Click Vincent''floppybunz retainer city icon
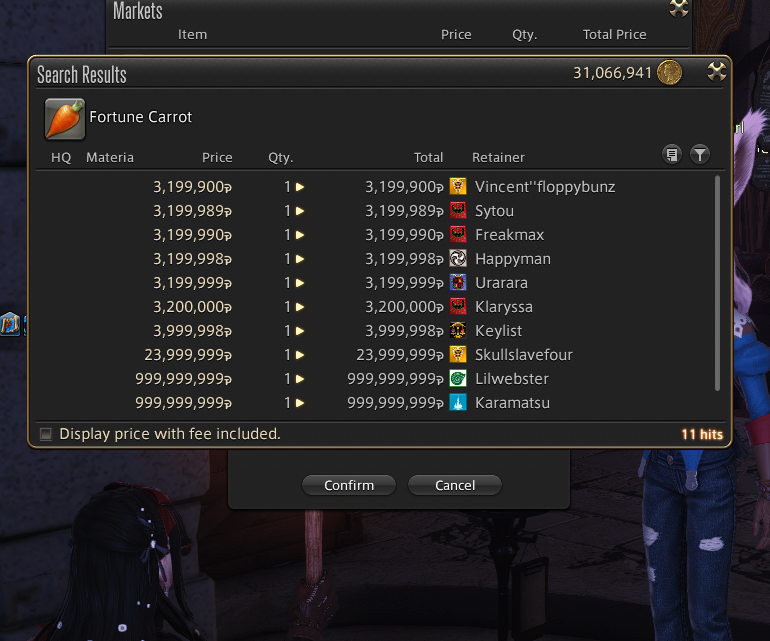 [458, 187]
